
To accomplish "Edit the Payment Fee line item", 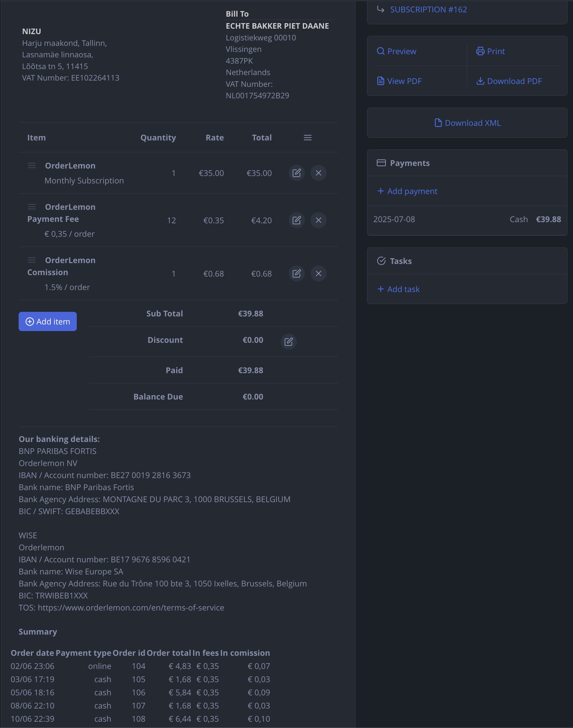I will (297, 220).
